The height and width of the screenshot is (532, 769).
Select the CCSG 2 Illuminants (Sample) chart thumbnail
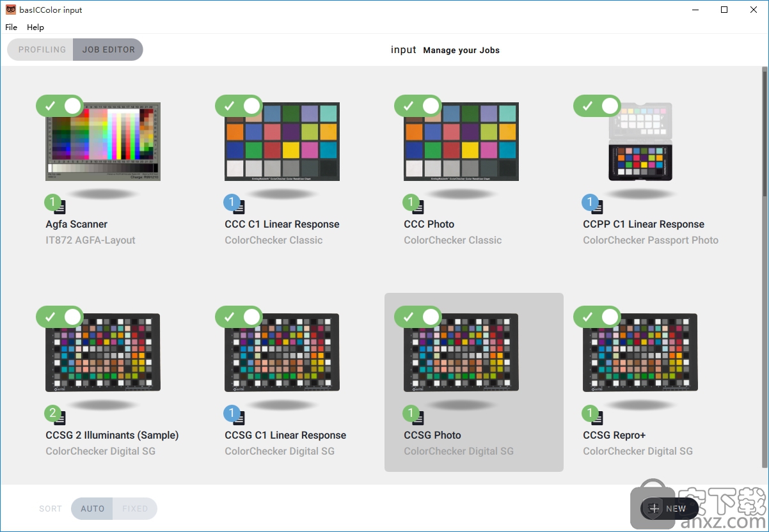coord(103,352)
